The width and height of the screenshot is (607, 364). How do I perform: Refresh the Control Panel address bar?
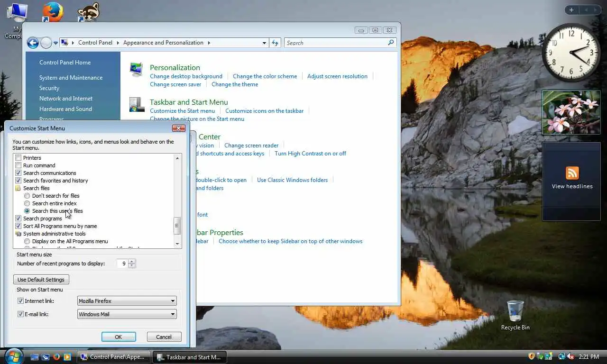click(x=275, y=43)
